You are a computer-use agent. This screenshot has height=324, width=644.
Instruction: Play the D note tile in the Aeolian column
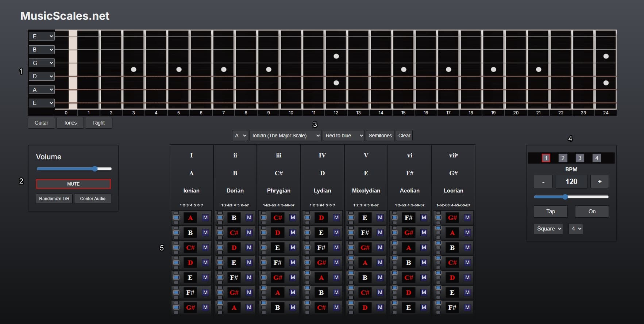(408, 293)
